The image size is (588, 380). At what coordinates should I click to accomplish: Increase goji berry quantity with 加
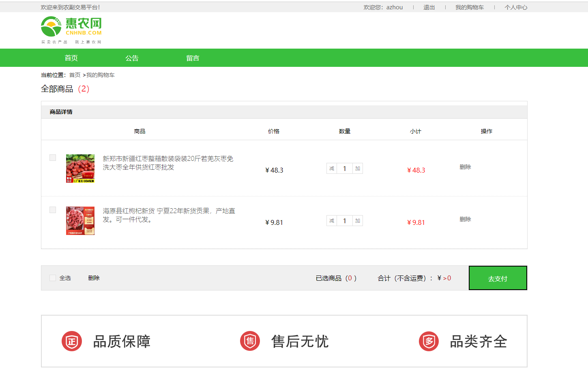point(358,221)
